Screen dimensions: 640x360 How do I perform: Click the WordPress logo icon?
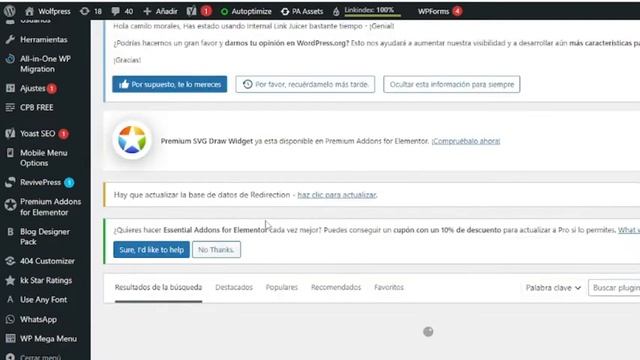(9, 11)
